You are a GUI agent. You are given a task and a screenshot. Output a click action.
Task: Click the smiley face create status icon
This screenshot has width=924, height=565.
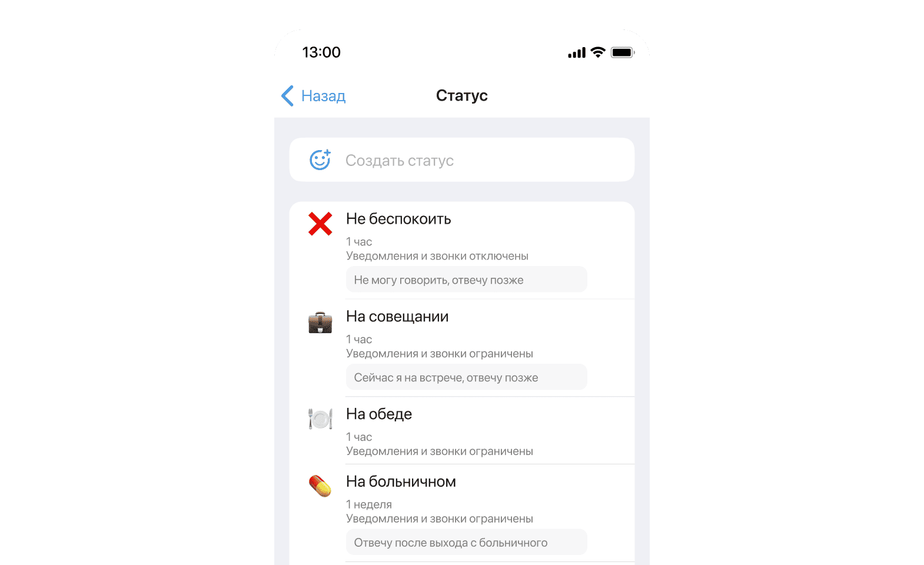pyautogui.click(x=320, y=159)
